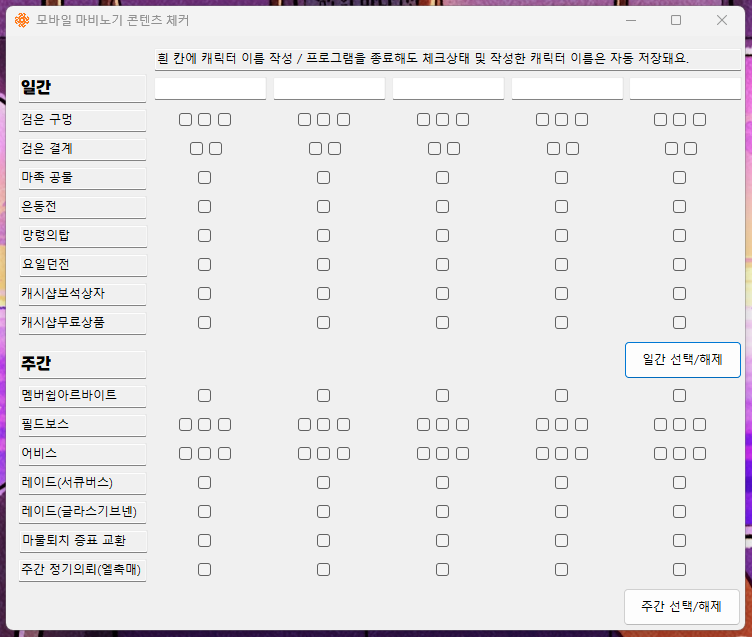This screenshot has height=637, width=752.
Task: Tick 요일던전 for fourth character
Action: click(561, 265)
